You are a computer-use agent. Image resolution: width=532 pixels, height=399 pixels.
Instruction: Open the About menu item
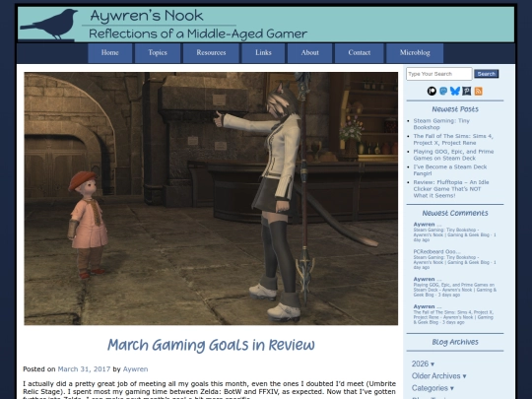(x=309, y=53)
